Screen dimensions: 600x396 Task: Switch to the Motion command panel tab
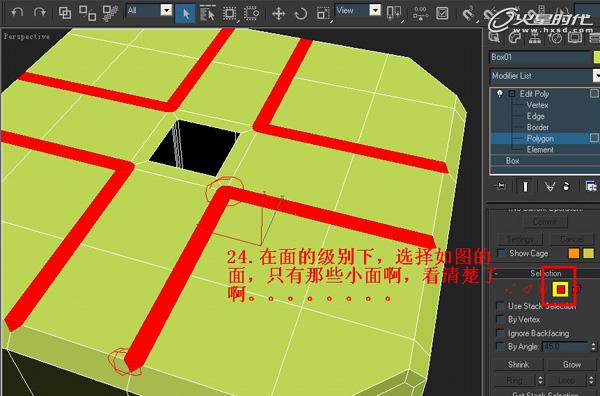(555, 37)
